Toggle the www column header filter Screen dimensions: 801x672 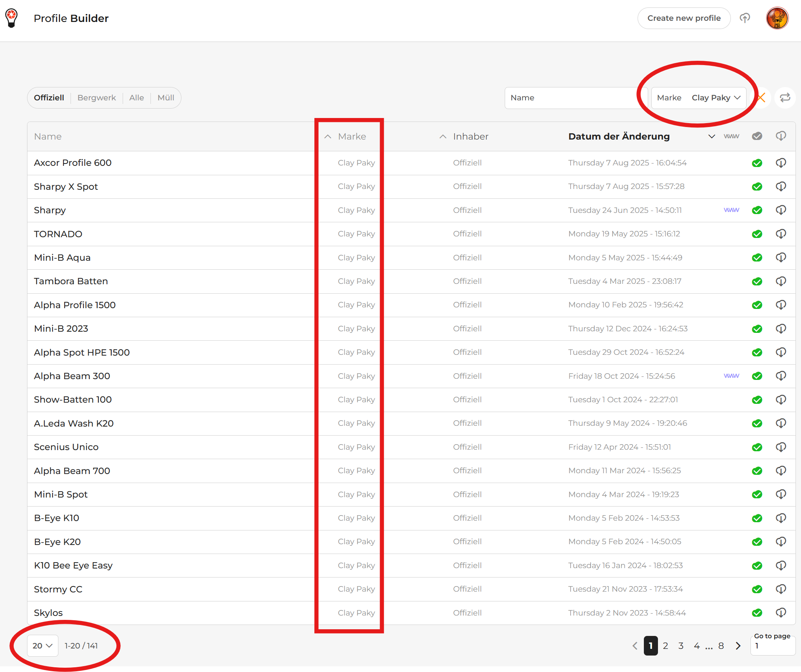point(731,136)
